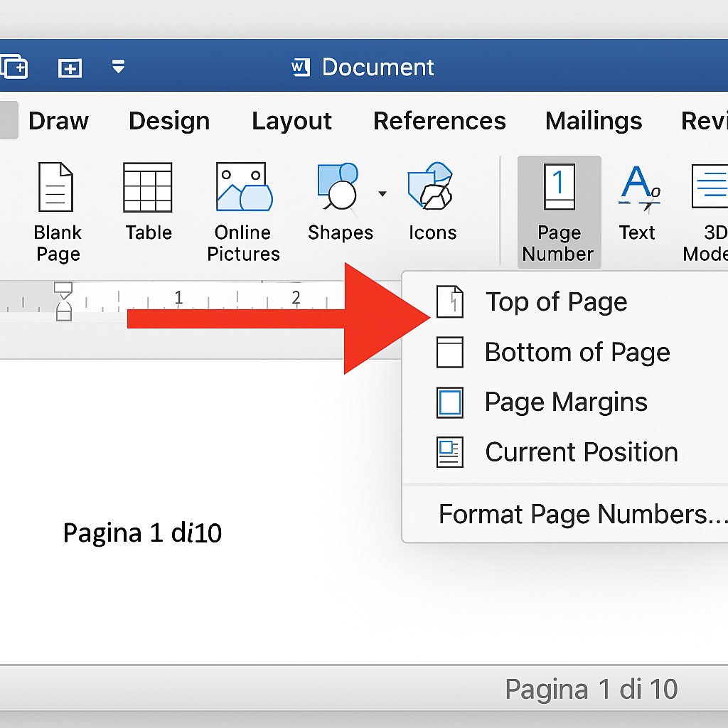The width and height of the screenshot is (728, 728).
Task: Go to the Layout tab
Action: click(x=291, y=121)
